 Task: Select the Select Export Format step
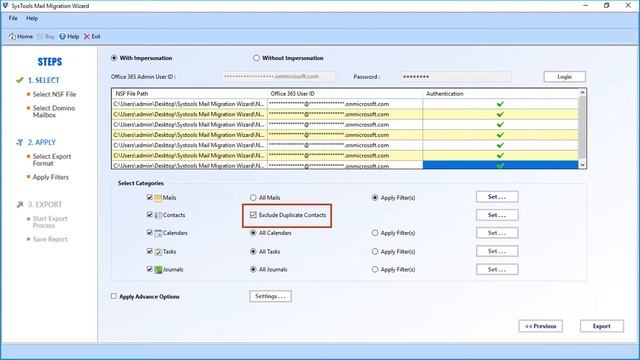point(52,160)
